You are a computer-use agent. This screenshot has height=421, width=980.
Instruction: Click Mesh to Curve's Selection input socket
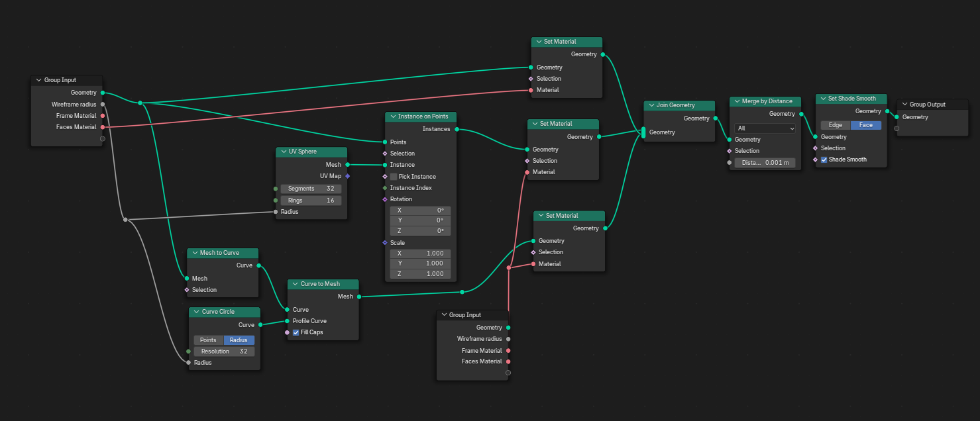coord(186,290)
